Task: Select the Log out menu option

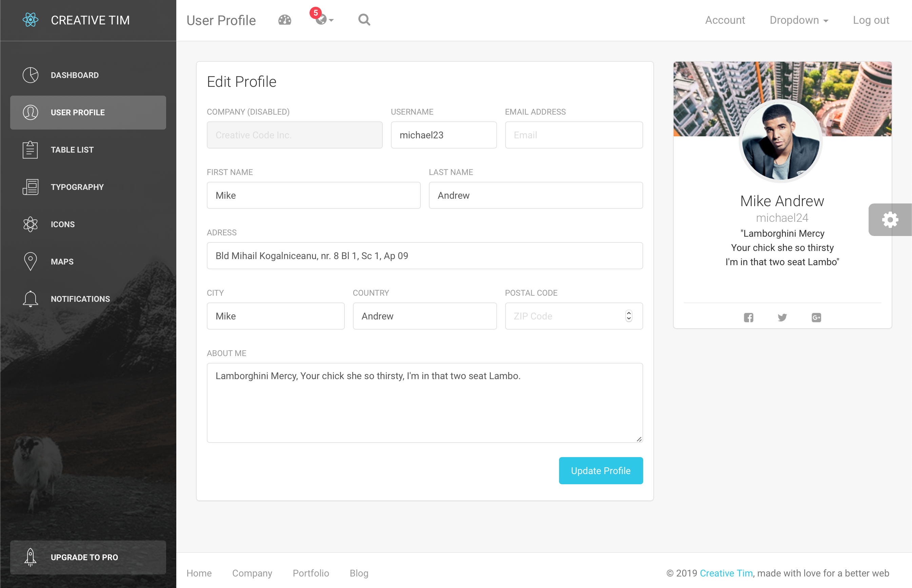Action: 871,20
